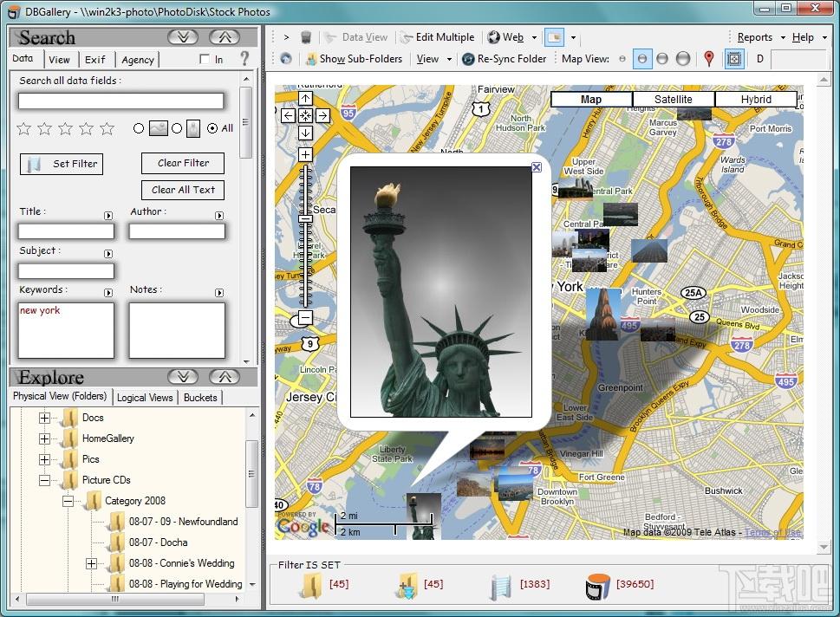The height and width of the screenshot is (617, 840).
Task: Click the question mark help icon
Action: point(244,59)
